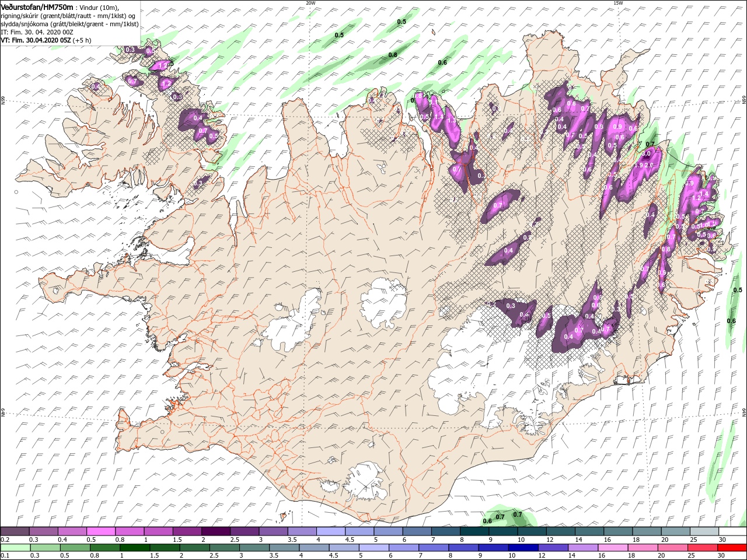Screen dimensions: 747x560
Task: Select the 14 violet swatch in the bottom legend row
Action: (x=582, y=548)
